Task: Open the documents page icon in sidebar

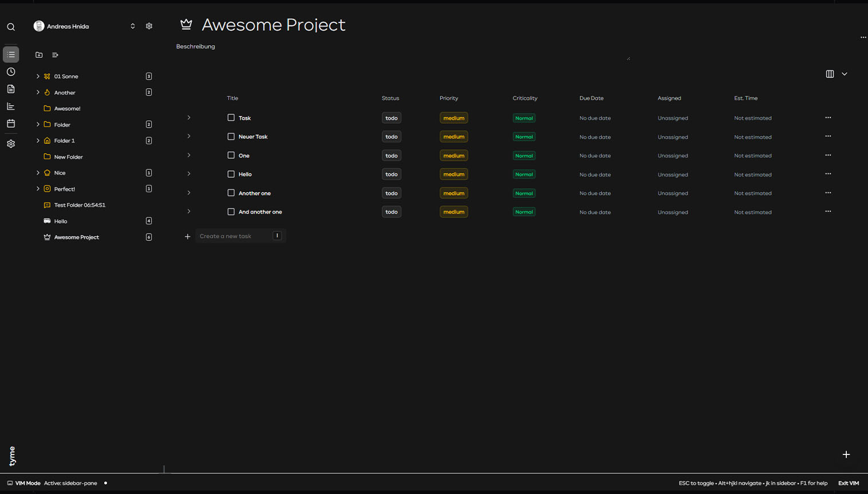Action: point(11,89)
